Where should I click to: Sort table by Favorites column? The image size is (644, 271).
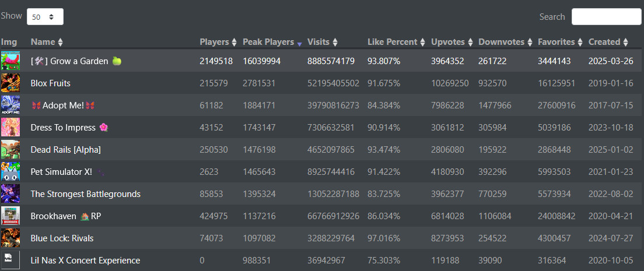[x=560, y=42]
